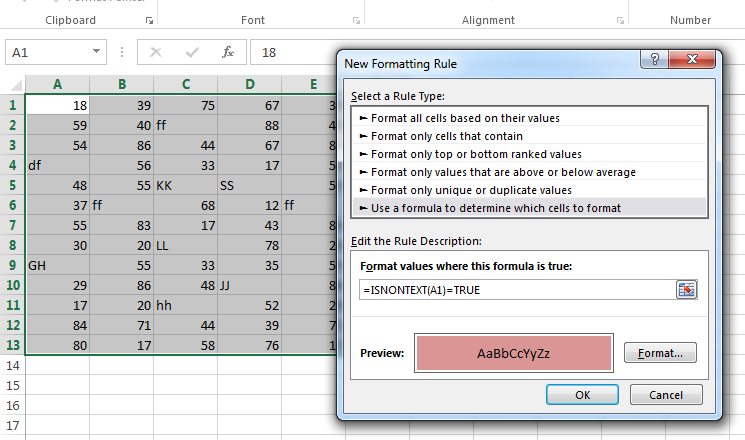Select 'Use a formula to determine' rule type

coord(529,208)
